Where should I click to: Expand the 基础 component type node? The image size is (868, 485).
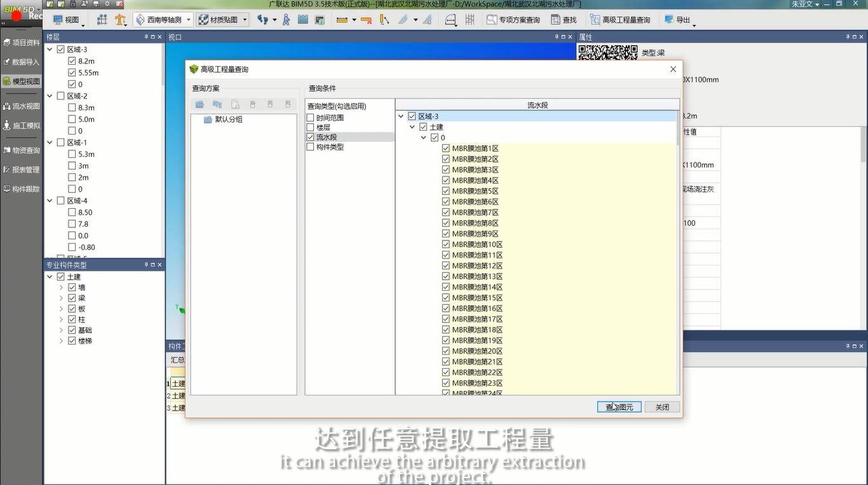pos(61,330)
